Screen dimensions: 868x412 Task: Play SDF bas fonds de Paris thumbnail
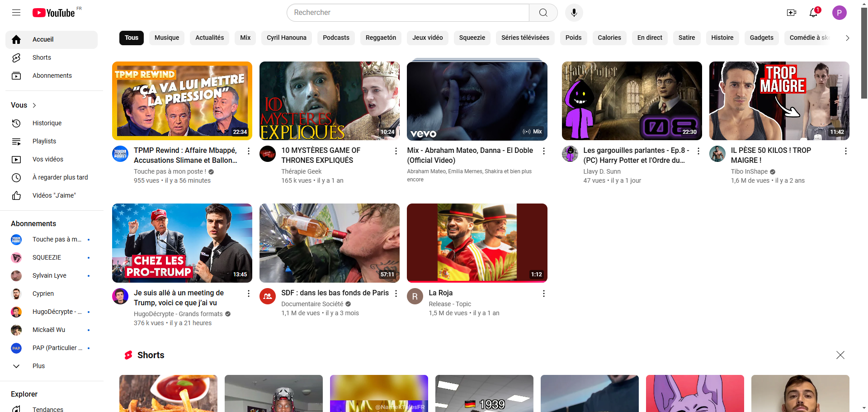[330, 243]
